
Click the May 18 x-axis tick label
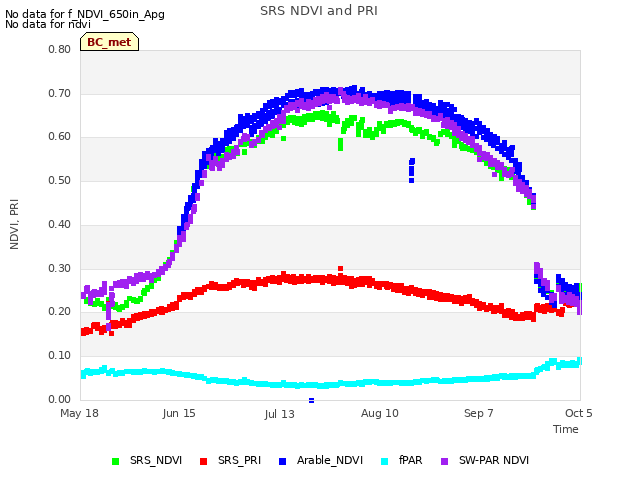80,413
